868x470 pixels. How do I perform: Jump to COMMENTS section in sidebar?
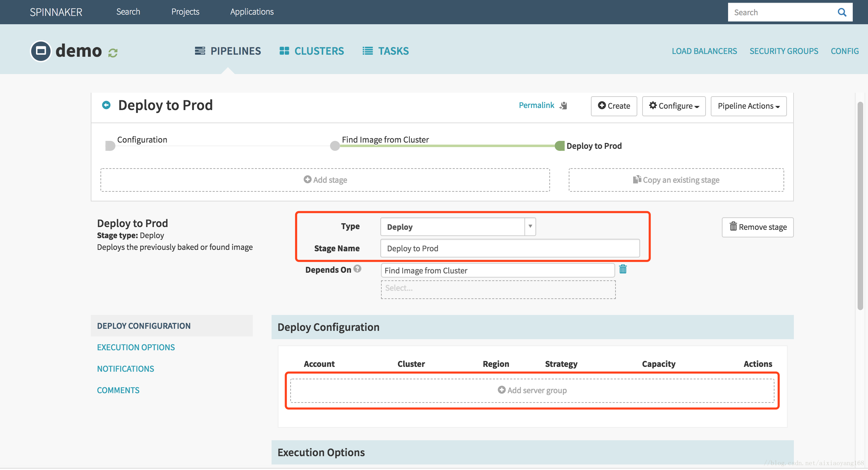pos(118,390)
